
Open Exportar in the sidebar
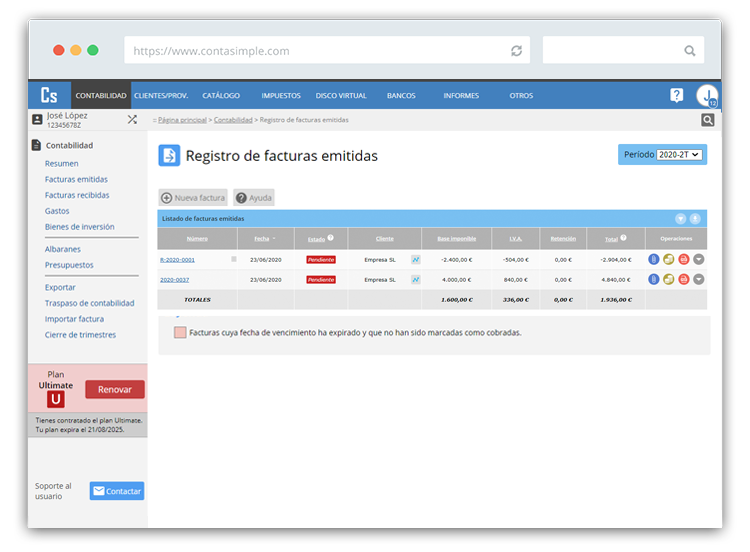[x=60, y=287]
